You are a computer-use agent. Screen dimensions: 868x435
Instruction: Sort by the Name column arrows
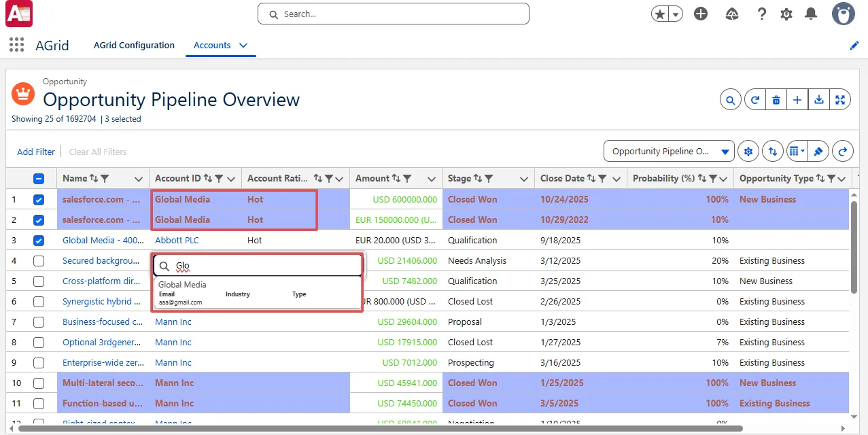click(94, 179)
